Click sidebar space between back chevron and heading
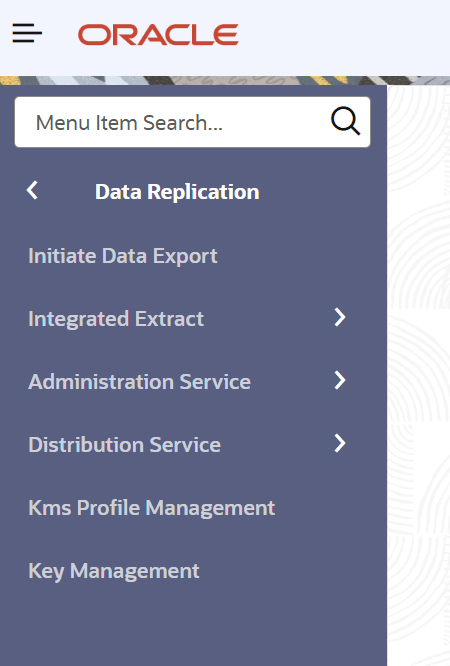Viewport: 450px width, 666px height. pyautogui.click(x=67, y=191)
